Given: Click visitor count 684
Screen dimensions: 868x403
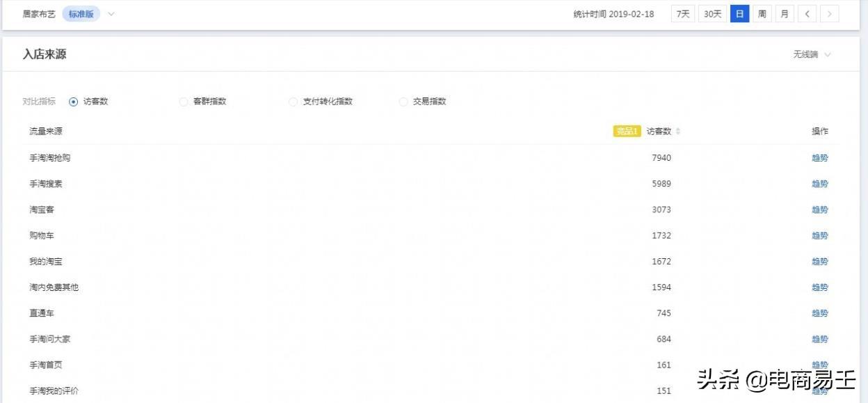Looking at the screenshot, I should pos(664,339).
